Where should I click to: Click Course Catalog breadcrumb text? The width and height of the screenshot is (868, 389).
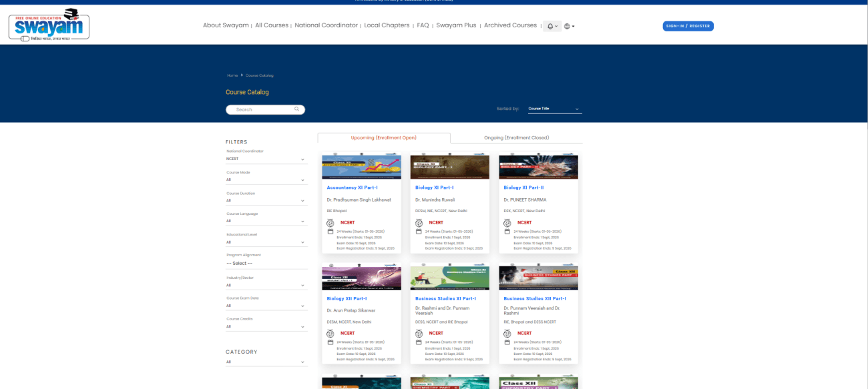click(260, 75)
